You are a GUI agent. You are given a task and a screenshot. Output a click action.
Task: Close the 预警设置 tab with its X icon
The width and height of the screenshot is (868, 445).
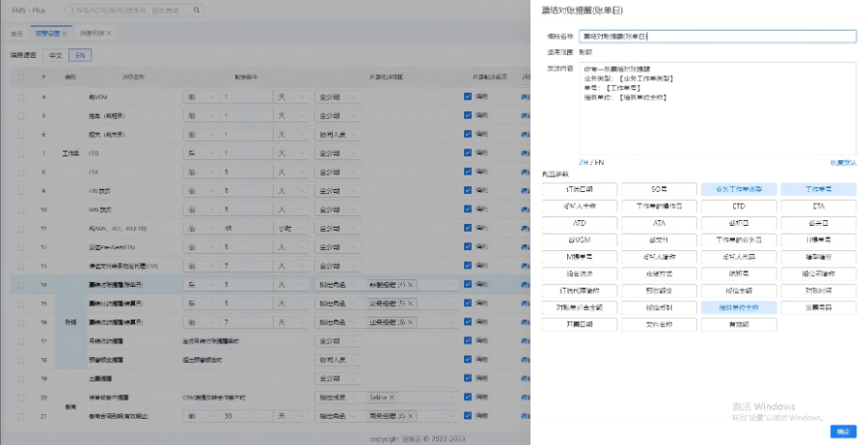pos(65,33)
